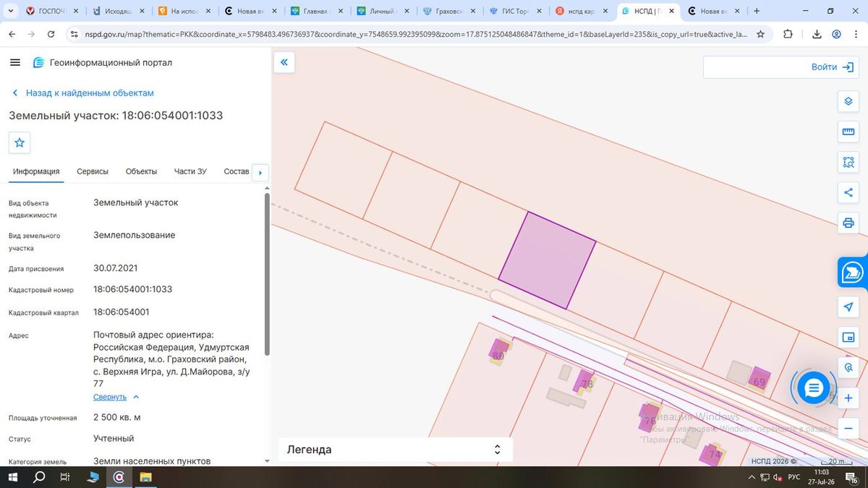Select the highlighted purple land parcel
This screenshot has height=488, width=868.
[548, 260]
